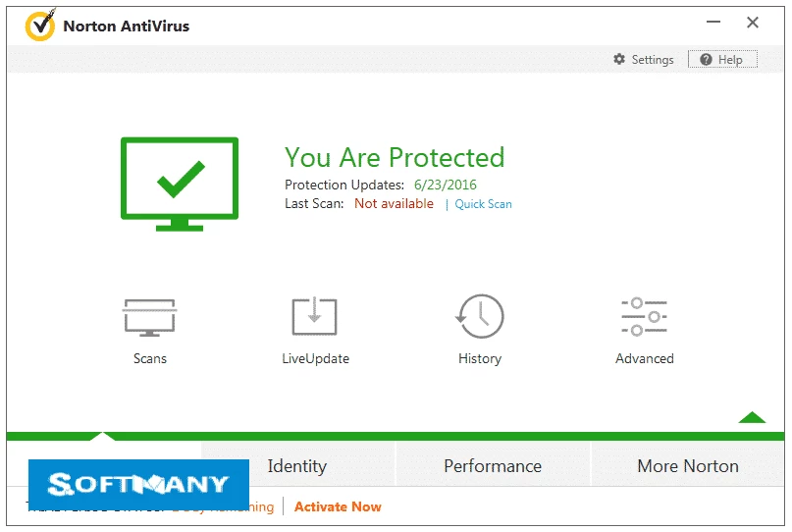
Task: Launch LiveUpdate download icon
Action: pyautogui.click(x=315, y=318)
